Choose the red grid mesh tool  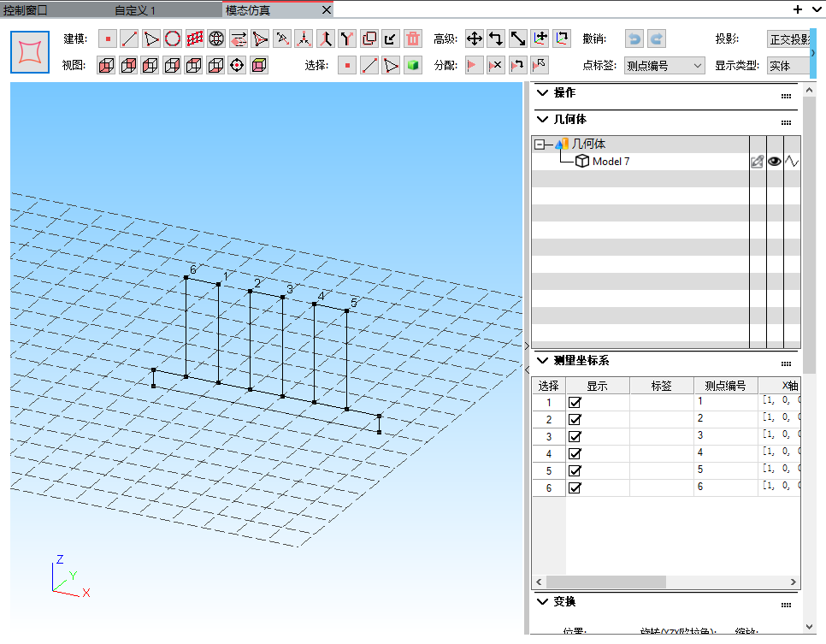(x=195, y=38)
